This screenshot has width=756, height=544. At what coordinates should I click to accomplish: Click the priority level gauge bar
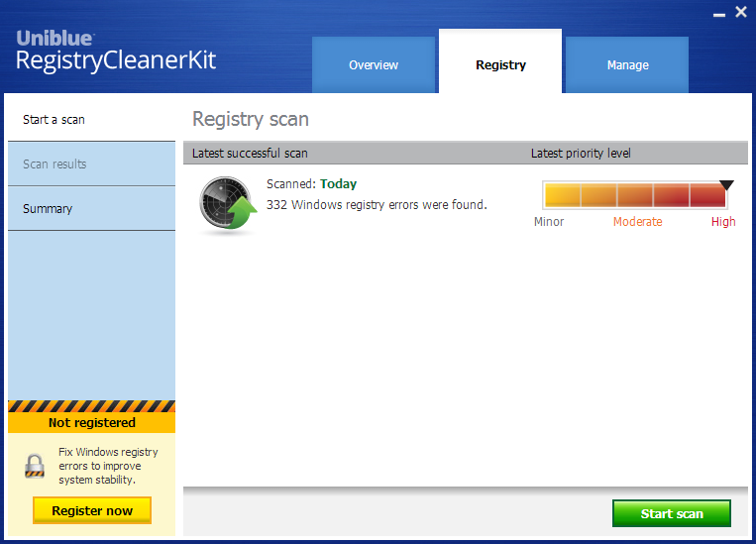click(635, 195)
